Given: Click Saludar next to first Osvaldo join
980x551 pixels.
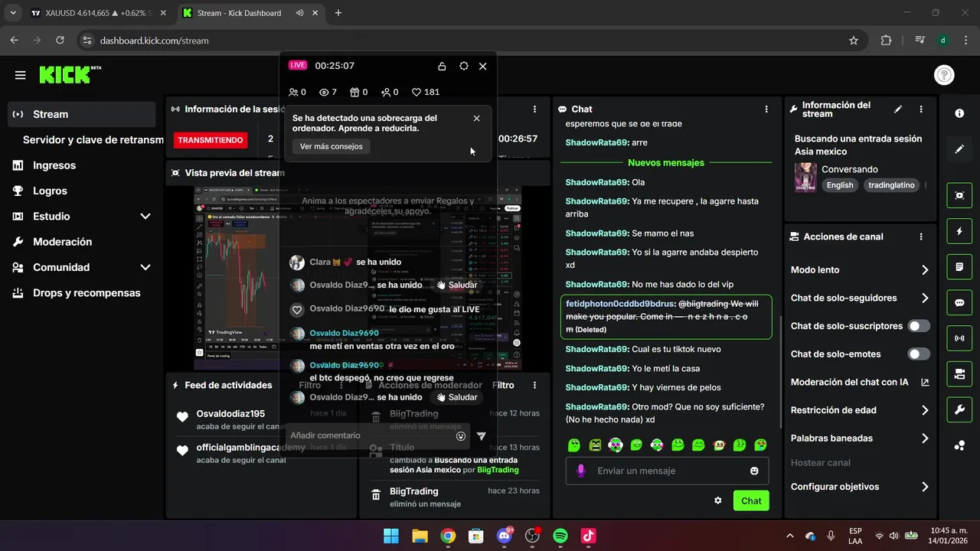Looking at the screenshot, I should click(x=456, y=285).
